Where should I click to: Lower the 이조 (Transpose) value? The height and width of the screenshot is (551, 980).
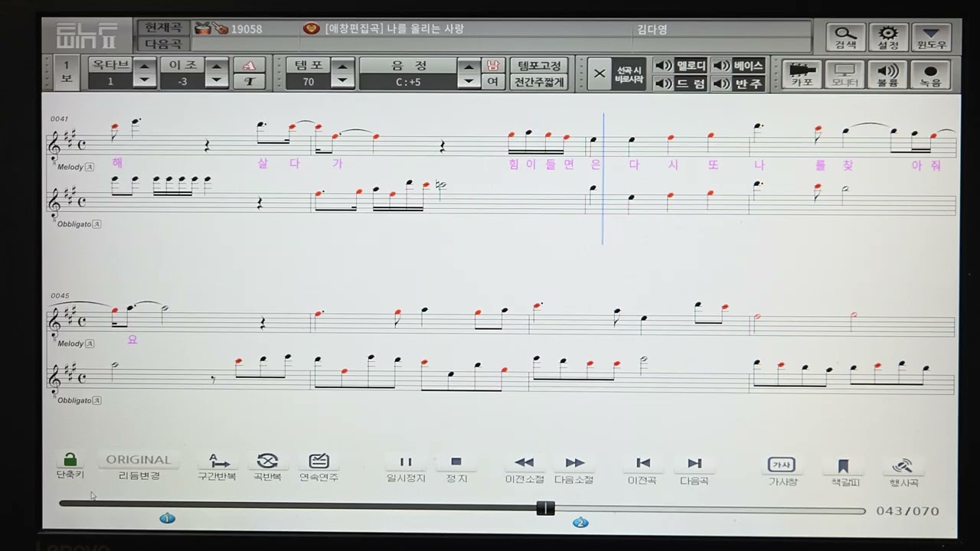click(x=217, y=80)
